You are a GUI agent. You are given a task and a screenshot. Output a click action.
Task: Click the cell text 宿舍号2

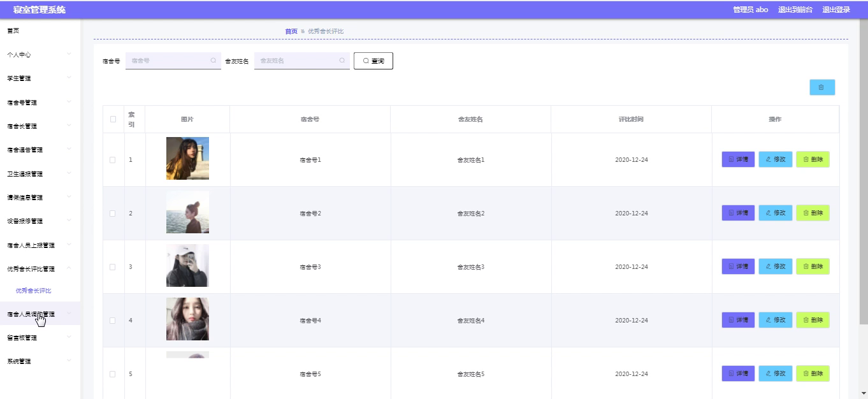point(310,214)
